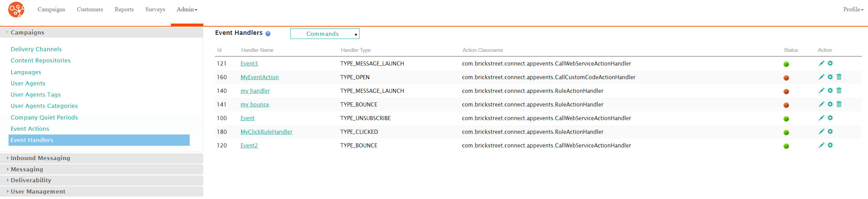
Task: Select Delivery Channels in sidebar
Action: pyautogui.click(x=36, y=49)
